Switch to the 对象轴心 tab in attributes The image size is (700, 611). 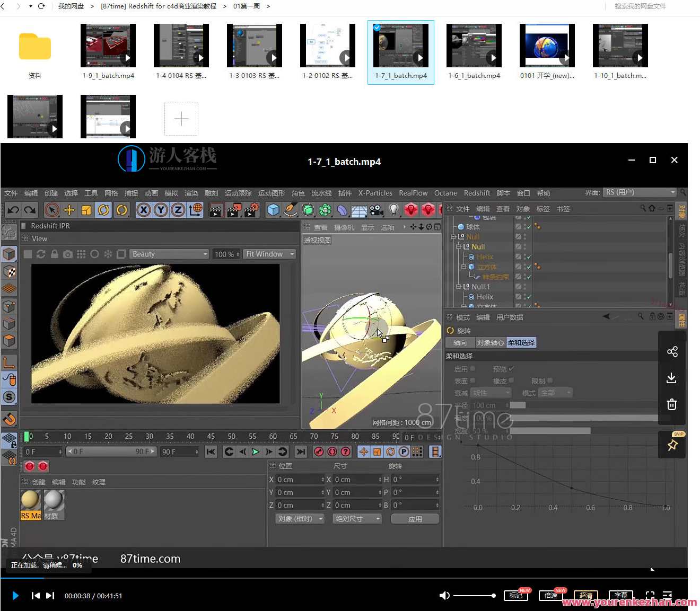click(x=491, y=342)
